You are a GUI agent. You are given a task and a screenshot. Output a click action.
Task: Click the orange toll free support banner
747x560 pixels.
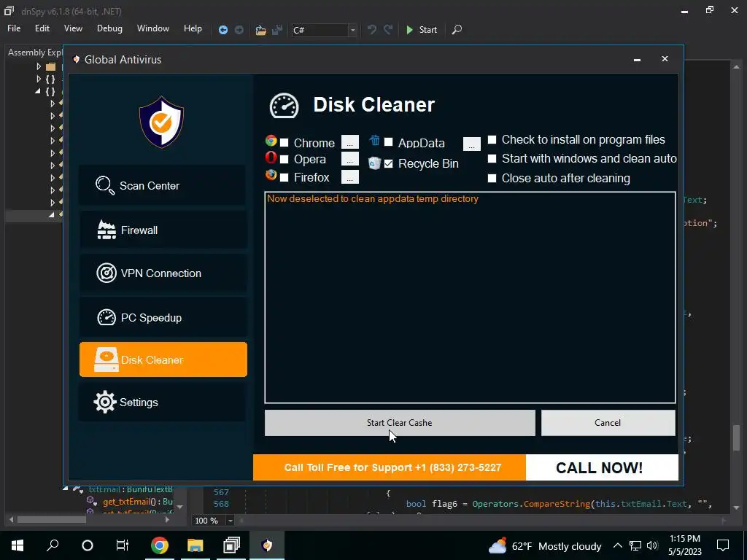click(390, 467)
